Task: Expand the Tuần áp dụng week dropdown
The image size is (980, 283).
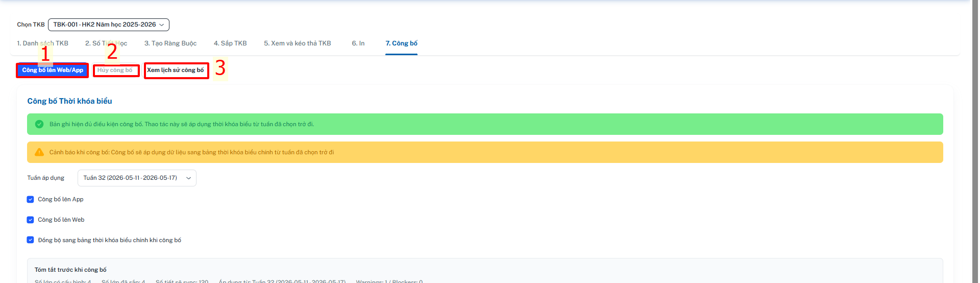Action: coord(137,178)
